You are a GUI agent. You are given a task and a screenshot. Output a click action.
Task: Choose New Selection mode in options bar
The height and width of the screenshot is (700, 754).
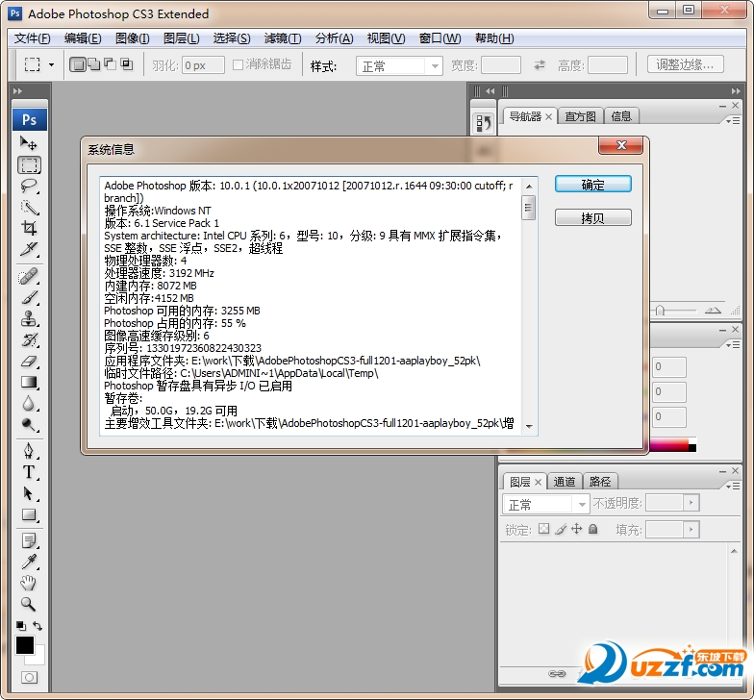[x=77, y=64]
